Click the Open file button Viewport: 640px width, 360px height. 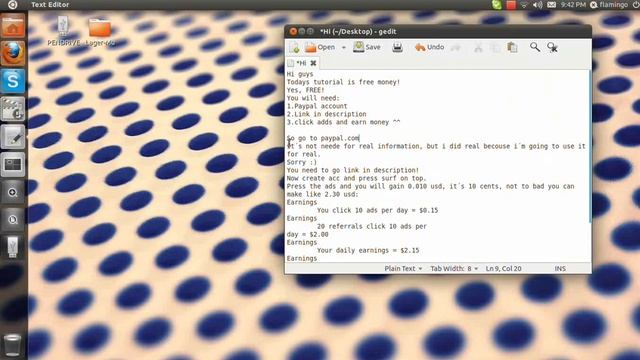pos(320,47)
